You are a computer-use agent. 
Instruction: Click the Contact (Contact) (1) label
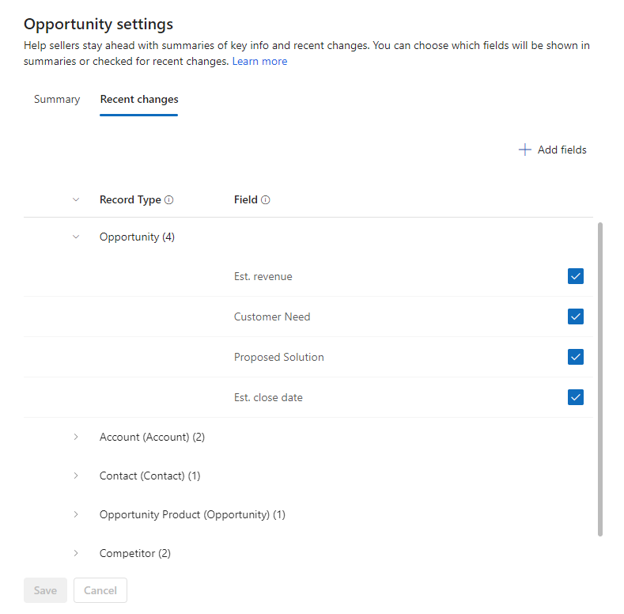tap(150, 476)
